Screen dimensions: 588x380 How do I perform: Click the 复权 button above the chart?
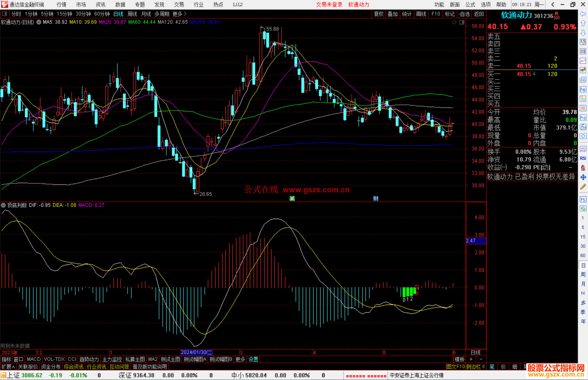378,14
